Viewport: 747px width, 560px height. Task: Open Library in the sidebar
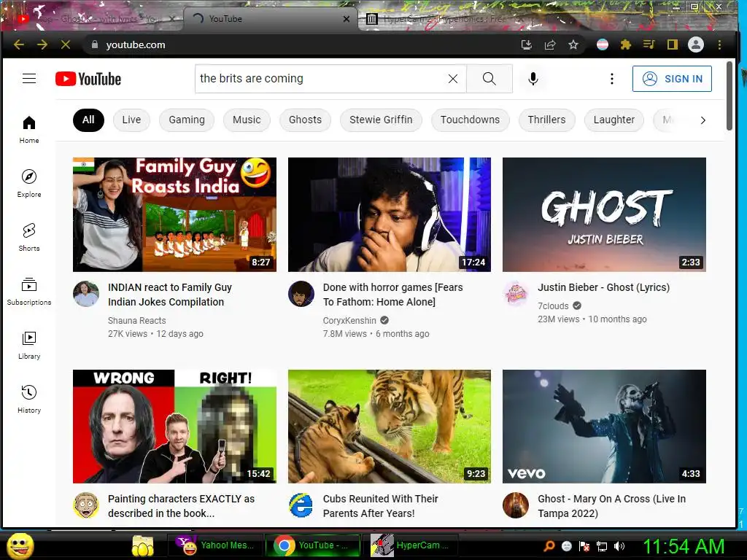coord(29,345)
